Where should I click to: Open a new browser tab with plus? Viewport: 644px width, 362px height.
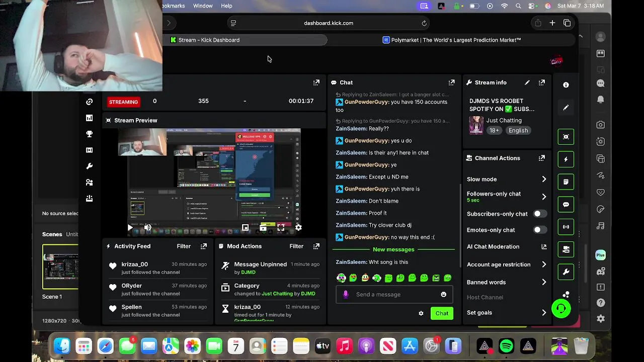click(x=552, y=23)
